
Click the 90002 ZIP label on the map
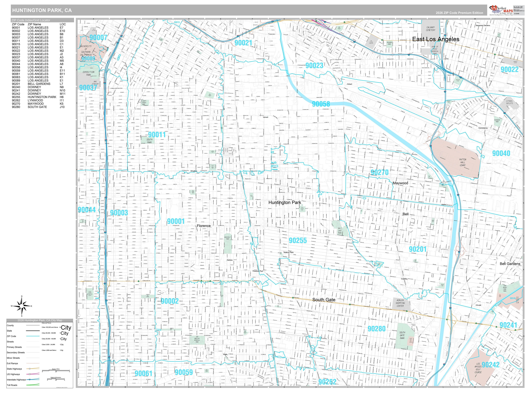(170, 301)
